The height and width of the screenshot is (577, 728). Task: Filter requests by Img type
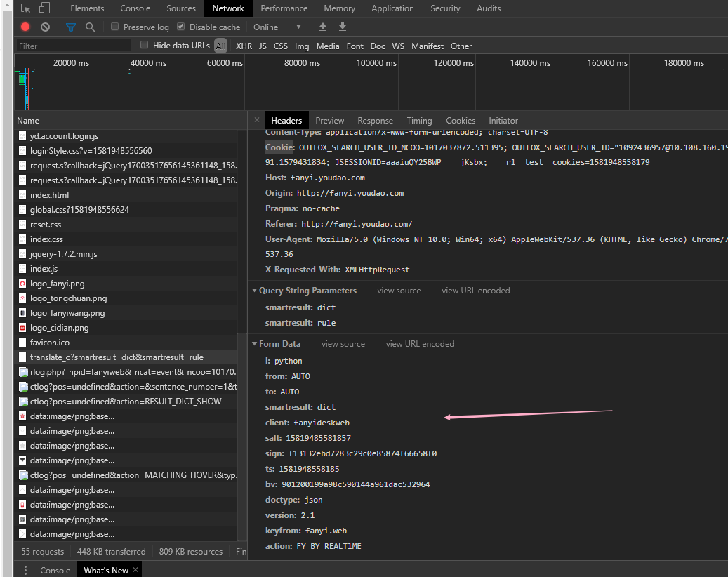click(302, 46)
